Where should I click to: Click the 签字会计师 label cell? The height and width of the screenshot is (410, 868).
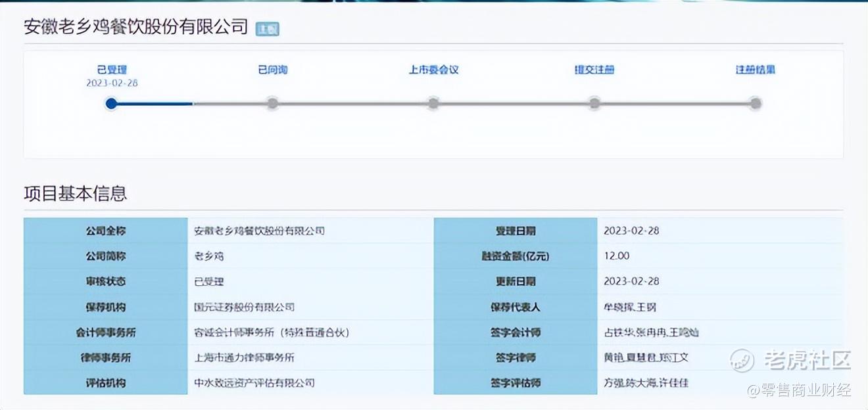pyautogui.click(x=516, y=332)
